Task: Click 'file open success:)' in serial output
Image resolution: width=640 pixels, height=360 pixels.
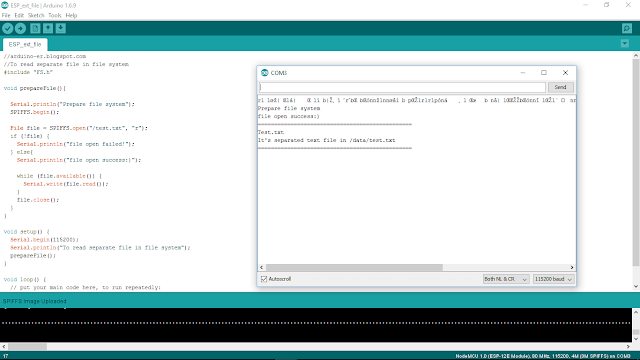Action: (x=289, y=116)
